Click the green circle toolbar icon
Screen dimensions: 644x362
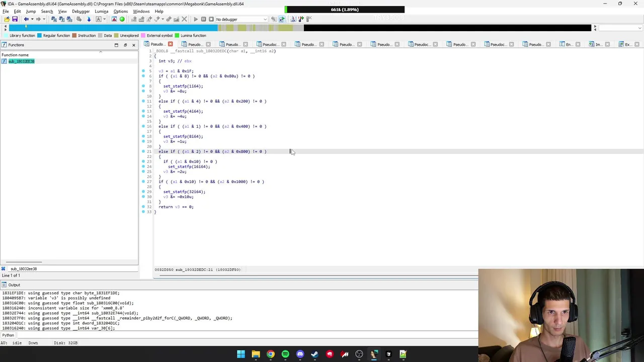(122, 19)
